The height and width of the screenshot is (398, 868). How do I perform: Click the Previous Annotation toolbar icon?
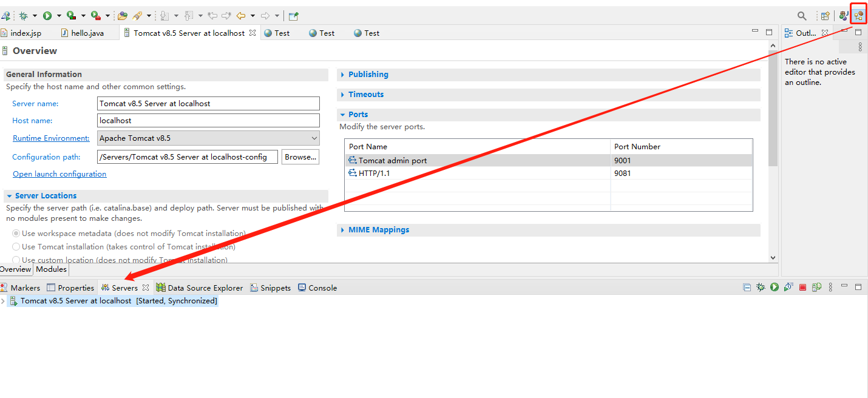point(189,16)
